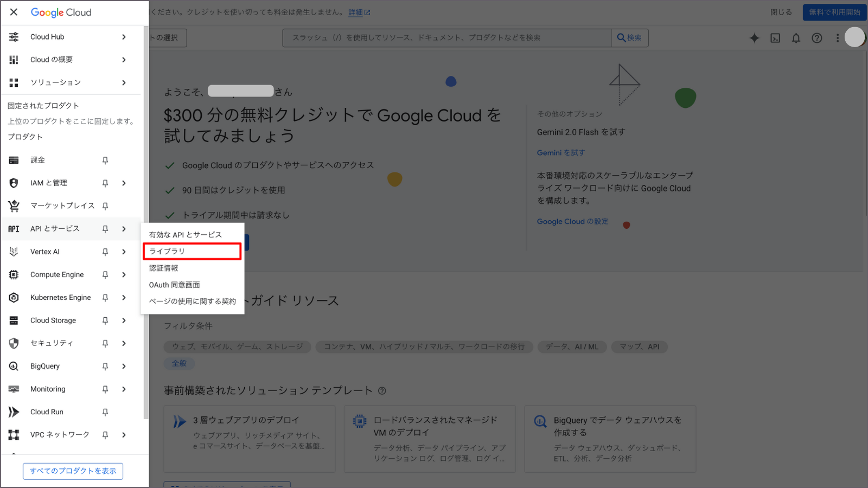Select ライブラリ in API submenu

click(192, 251)
